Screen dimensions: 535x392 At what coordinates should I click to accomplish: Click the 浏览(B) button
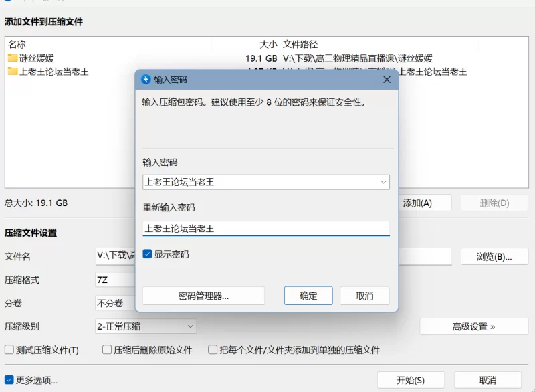point(494,257)
